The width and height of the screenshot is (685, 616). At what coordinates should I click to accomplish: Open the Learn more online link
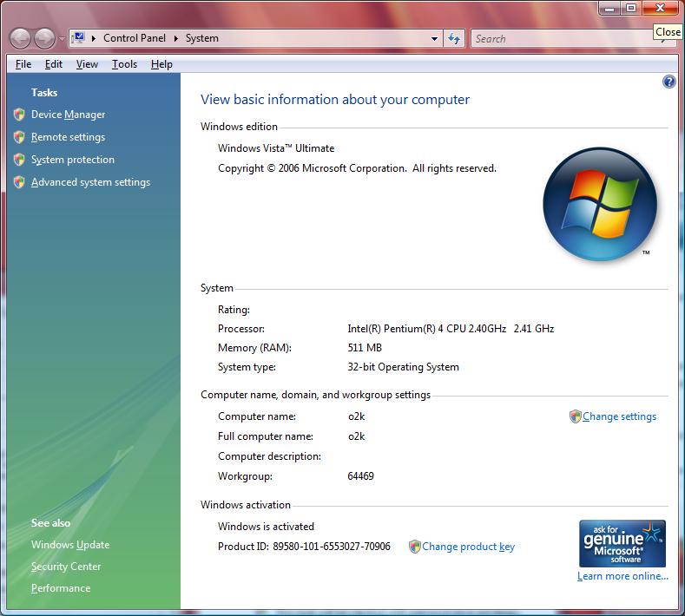pos(622,576)
